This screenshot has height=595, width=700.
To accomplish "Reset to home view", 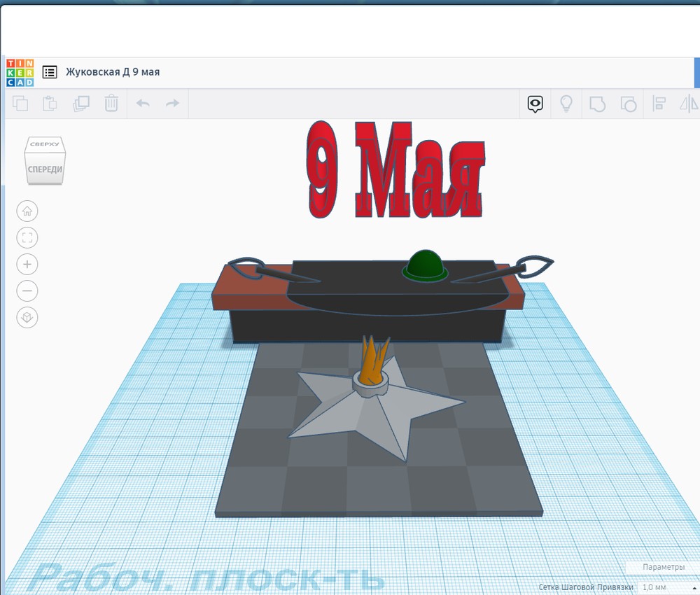I will pyautogui.click(x=27, y=211).
